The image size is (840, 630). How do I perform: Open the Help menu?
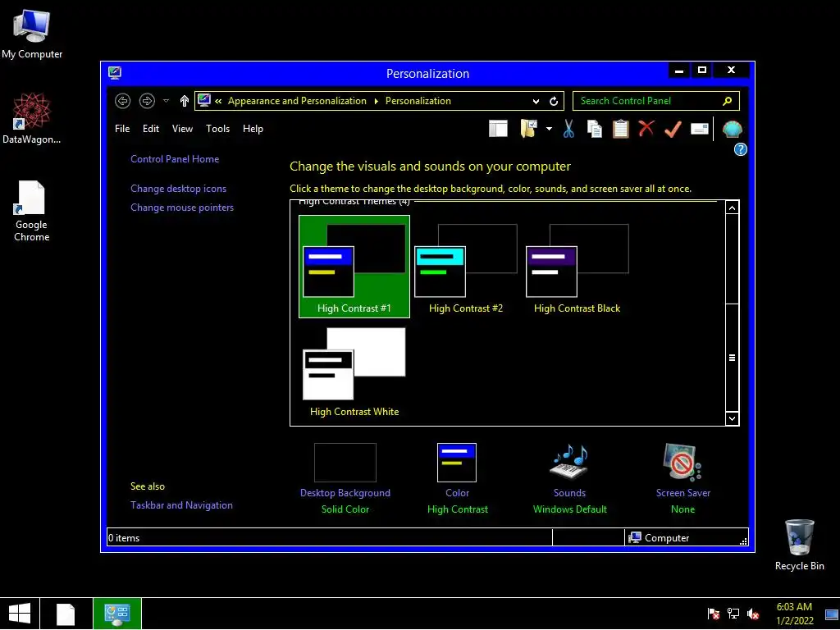click(x=253, y=129)
